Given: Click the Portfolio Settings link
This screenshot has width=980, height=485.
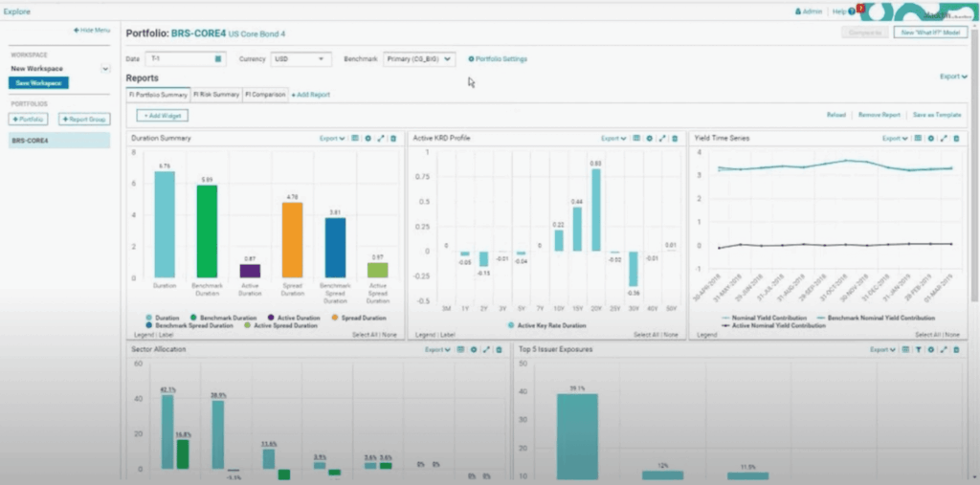Looking at the screenshot, I should (498, 59).
